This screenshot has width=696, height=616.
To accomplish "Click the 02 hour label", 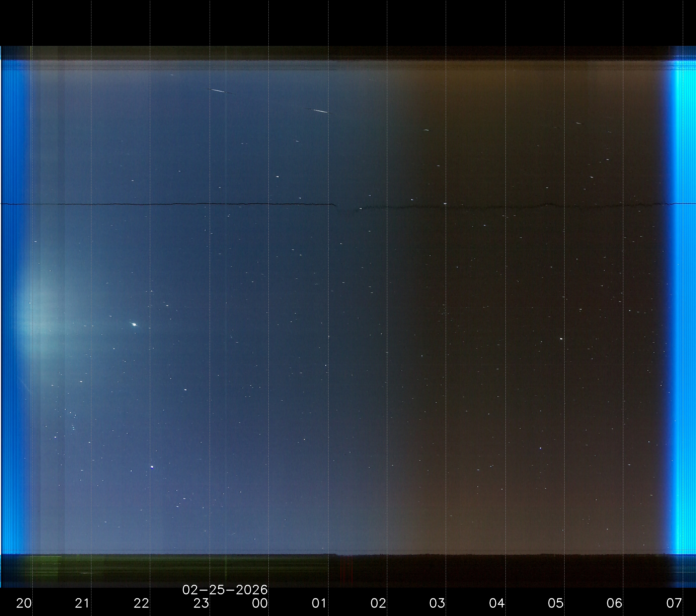I will 378,603.
